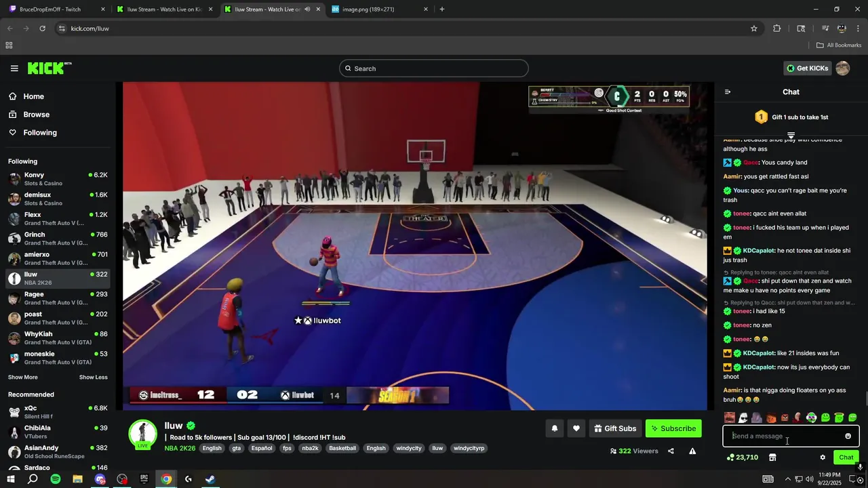Bookmark this page with the star icon
The image size is (868, 488).
(x=753, y=28)
